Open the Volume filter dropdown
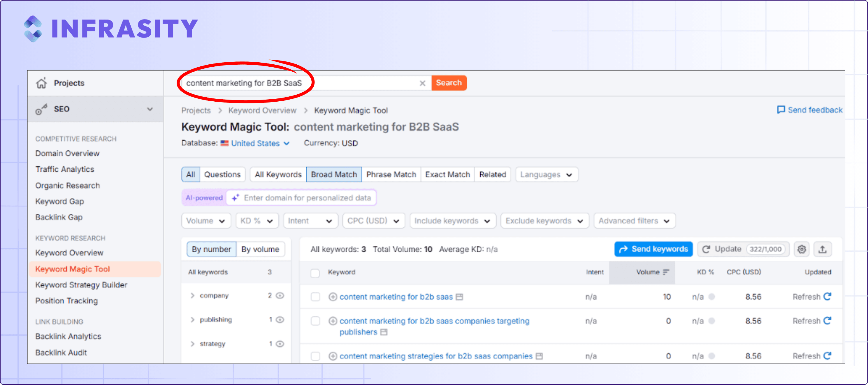 point(206,221)
